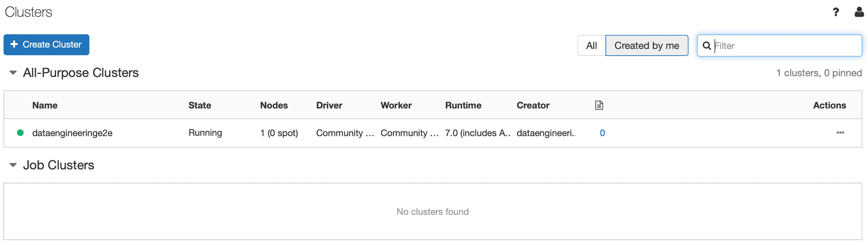Open the attached notebooks count link showing 0
Image resolution: width=868 pixels, height=247 pixels.
(x=602, y=133)
